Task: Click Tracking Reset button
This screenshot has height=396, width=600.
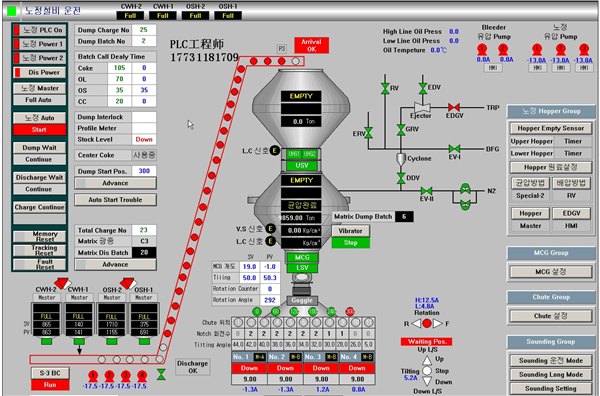Action: tap(40, 250)
